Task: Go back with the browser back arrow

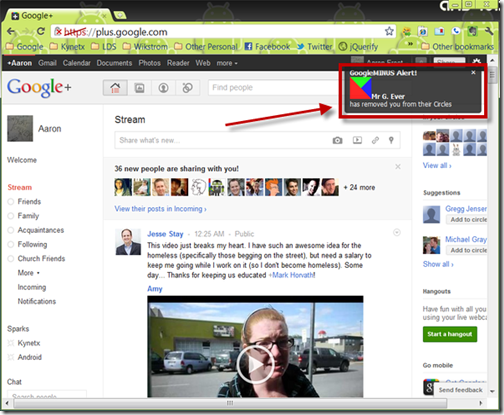Action: 11,32
